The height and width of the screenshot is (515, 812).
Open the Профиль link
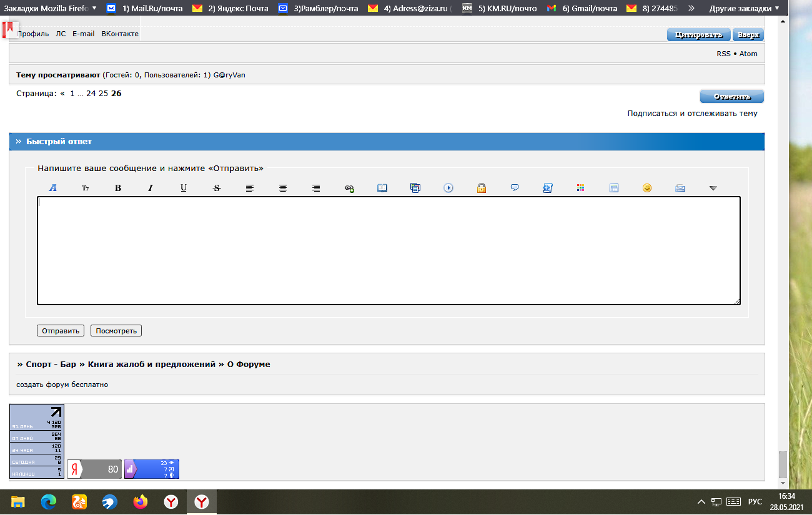tap(33, 34)
